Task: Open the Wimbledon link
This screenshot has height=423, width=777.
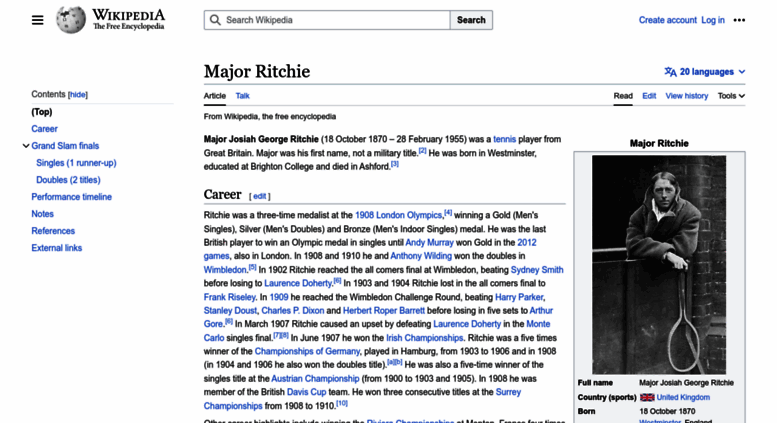Action: [x=225, y=270]
